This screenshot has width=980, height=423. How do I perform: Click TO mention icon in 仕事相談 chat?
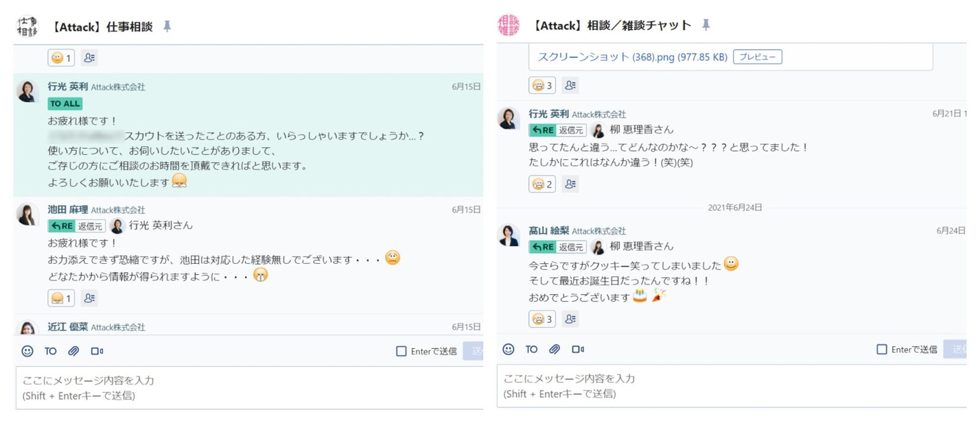pyautogui.click(x=50, y=351)
